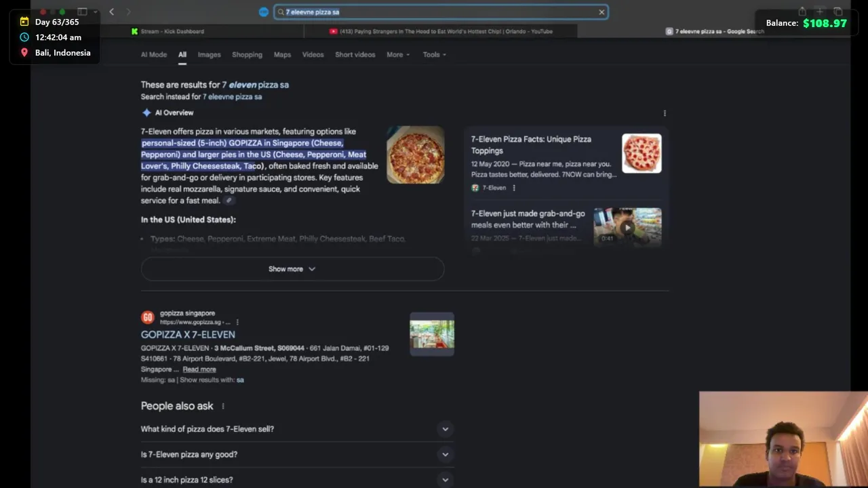
Task: Click the 7-Eleven favicon in source card
Action: point(475,188)
